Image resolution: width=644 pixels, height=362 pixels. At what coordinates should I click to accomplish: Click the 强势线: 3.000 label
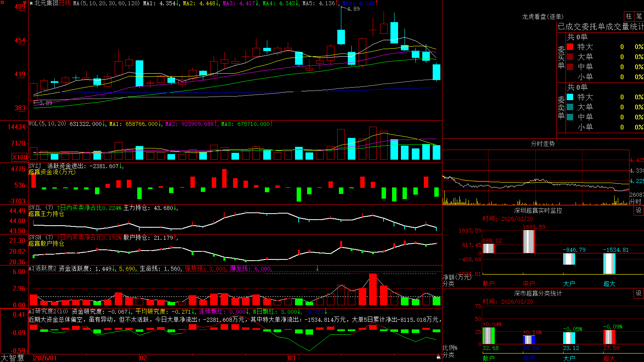(x=206, y=268)
